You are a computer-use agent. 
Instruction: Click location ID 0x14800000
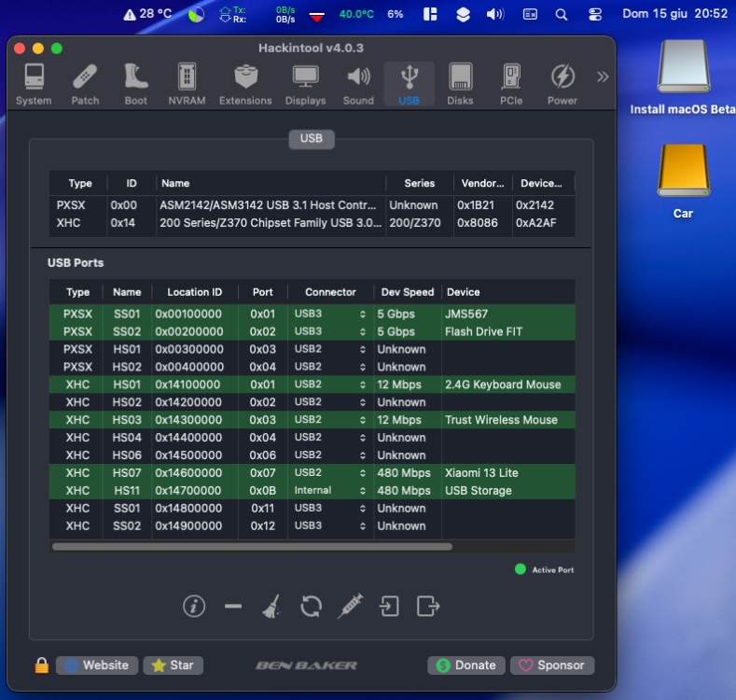188,509
